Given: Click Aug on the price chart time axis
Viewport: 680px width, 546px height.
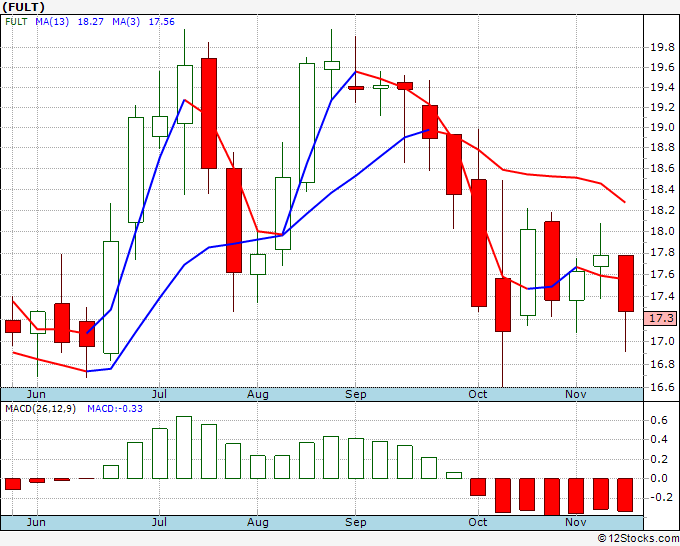Looking at the screenshot, I should pyautogui.click(x=258, y=394).
